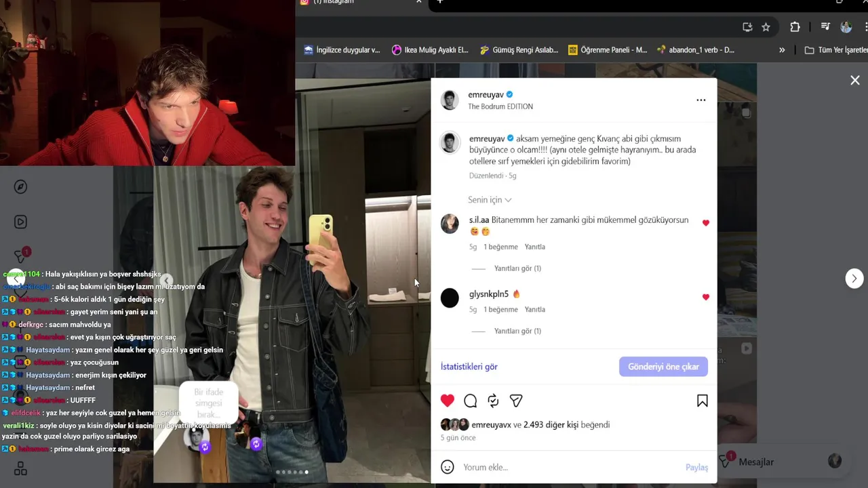868x488 pixels.
Task: Expand replies under s.il.aa's comment
Action: click(x=517, y=268)
